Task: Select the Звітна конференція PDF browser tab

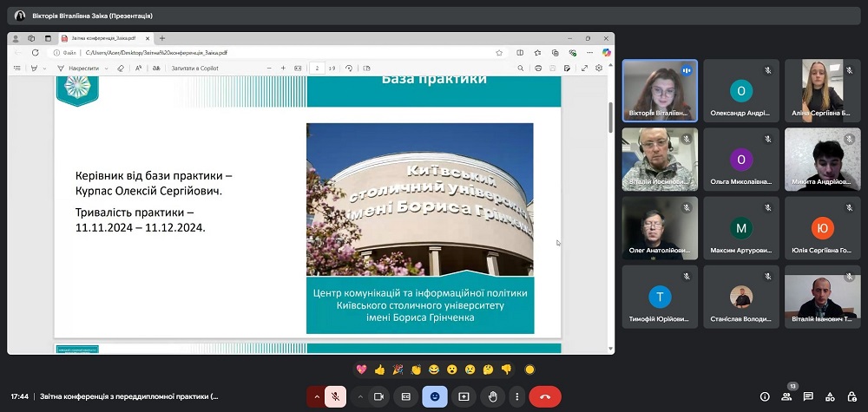Action: tap(102, 38)
